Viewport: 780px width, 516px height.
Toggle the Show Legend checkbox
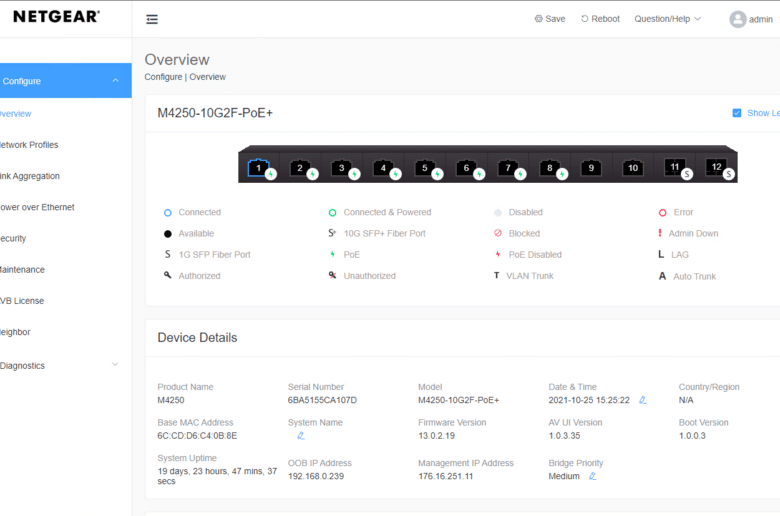pos(737,113)
